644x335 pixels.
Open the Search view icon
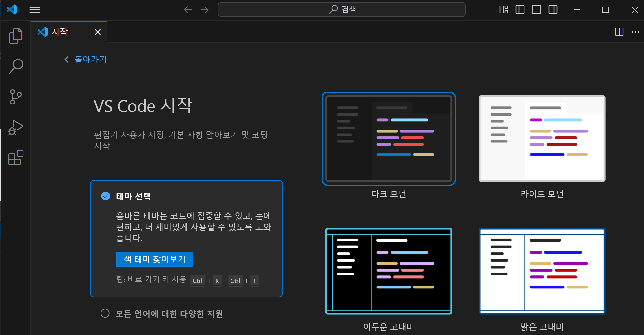15,66
